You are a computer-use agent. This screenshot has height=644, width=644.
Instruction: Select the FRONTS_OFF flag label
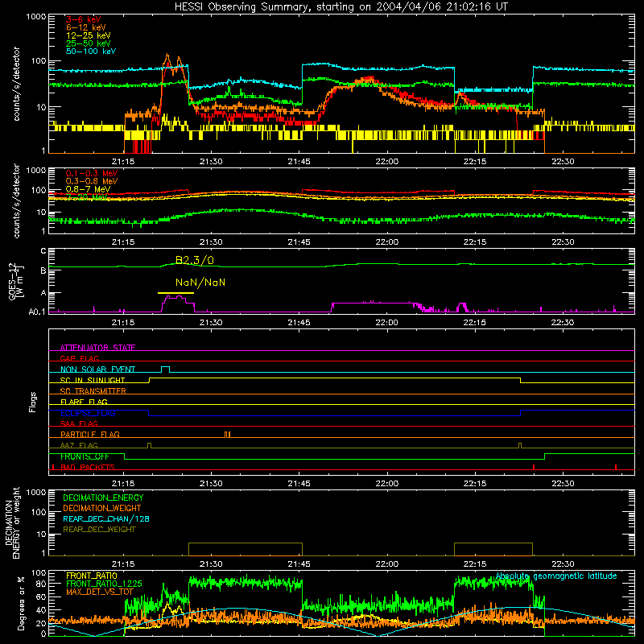[85, 456]
